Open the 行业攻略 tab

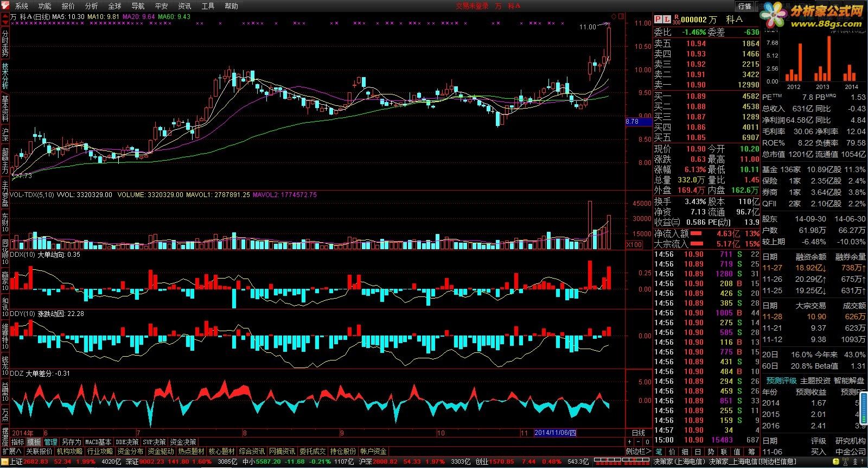click(100, 452)
